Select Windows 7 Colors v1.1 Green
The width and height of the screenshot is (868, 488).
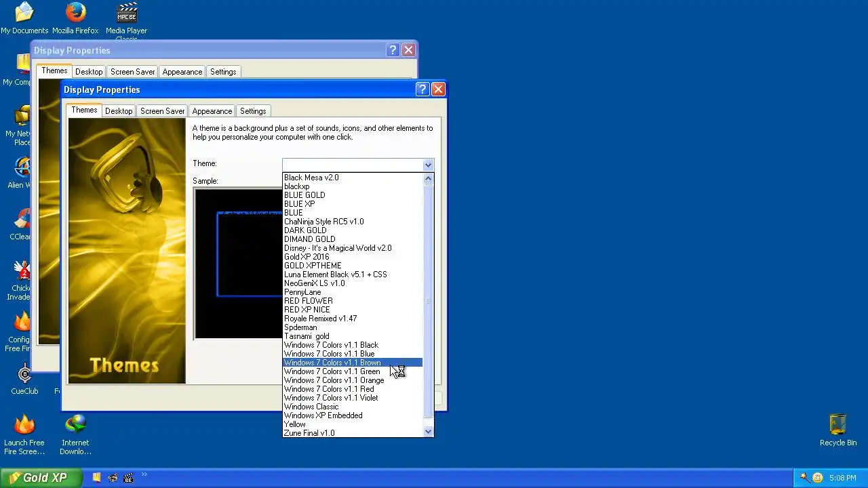(353, 371)
